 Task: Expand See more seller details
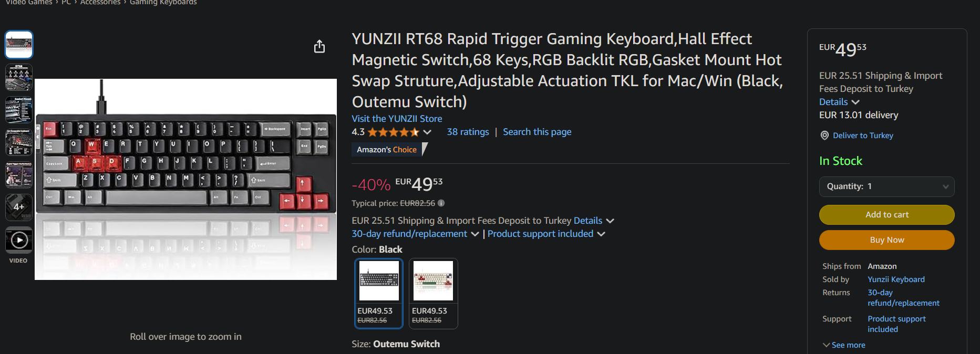click(844, 345)
